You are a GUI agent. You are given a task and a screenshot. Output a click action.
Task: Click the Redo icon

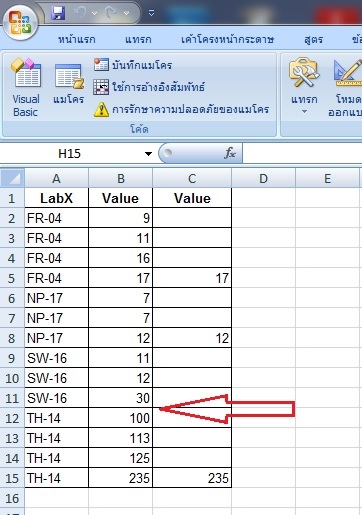tap(110, 13)
